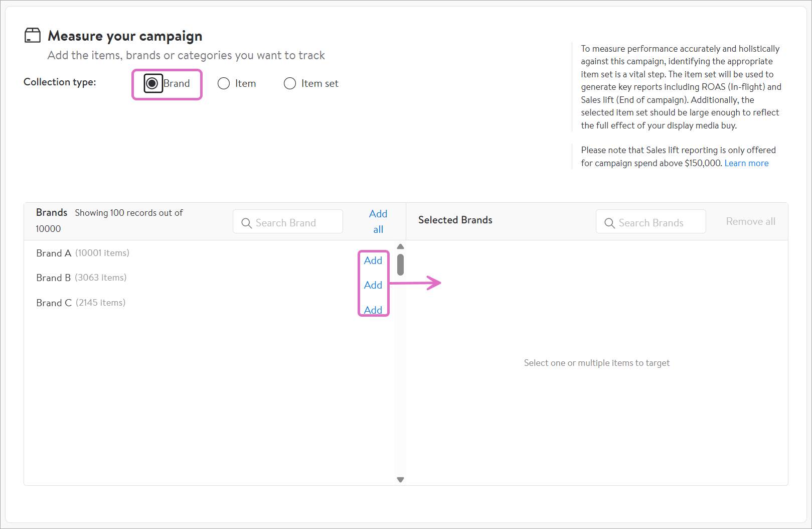812x529 pixels.
Task: Add Brand B to selected brands
Action: point(373,285)
